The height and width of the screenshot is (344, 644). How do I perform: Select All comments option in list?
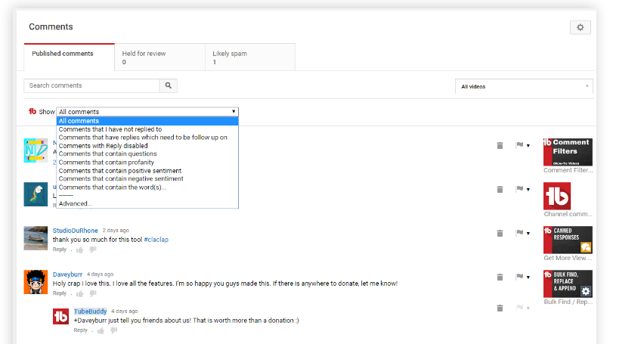click(x=147, y=121)
